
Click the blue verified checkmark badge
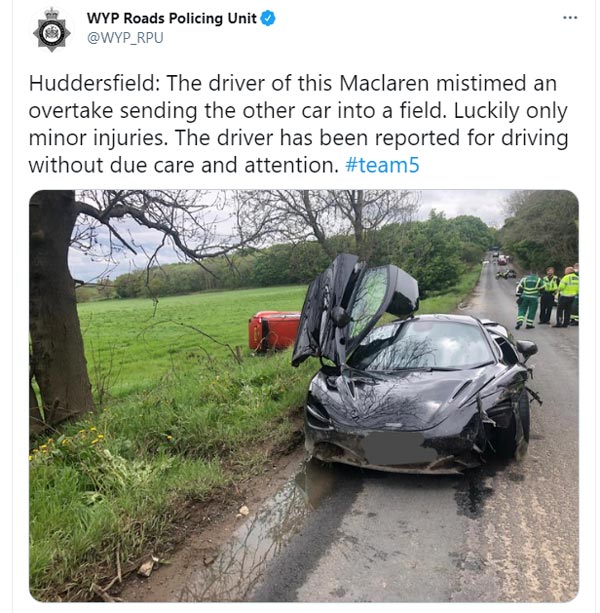tap(268, 18)
